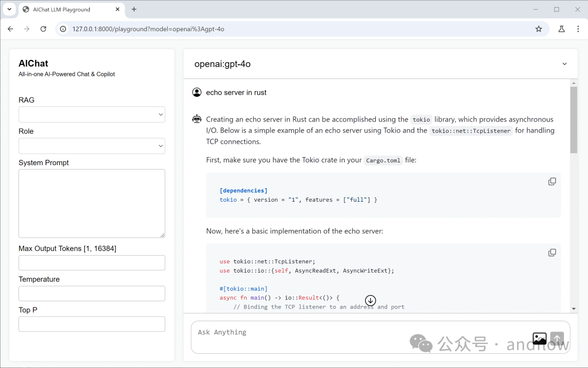Open the Role dropdown
The width and height of the screenshot is (588, 368).
point(92,146)
